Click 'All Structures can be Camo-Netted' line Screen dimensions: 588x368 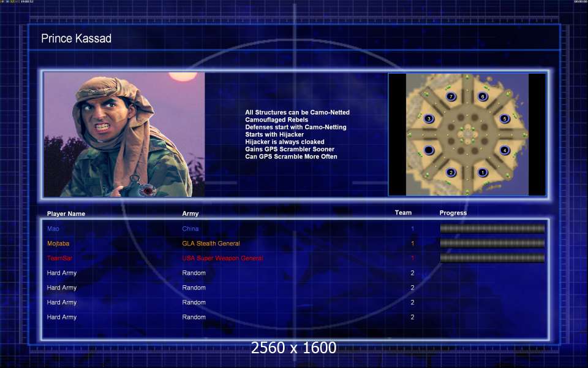click(298, 112)
